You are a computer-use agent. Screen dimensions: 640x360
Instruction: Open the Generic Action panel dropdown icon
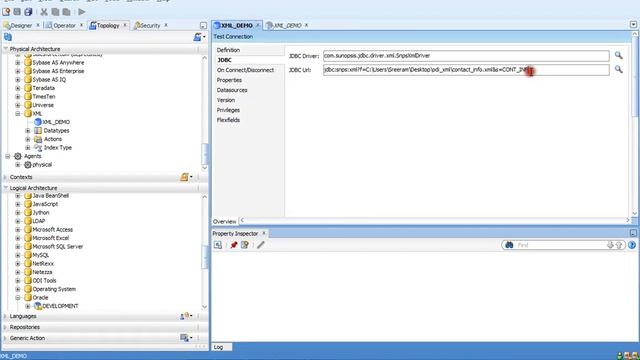[x=186, y=338]
